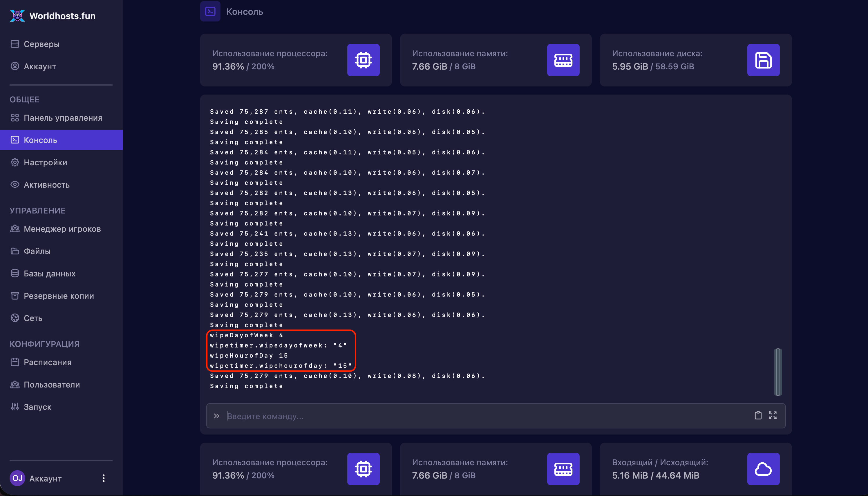Viewport: 868px width, 496px height.
Task: Click the Панель управления grid icon
Action: coord(15,117)
